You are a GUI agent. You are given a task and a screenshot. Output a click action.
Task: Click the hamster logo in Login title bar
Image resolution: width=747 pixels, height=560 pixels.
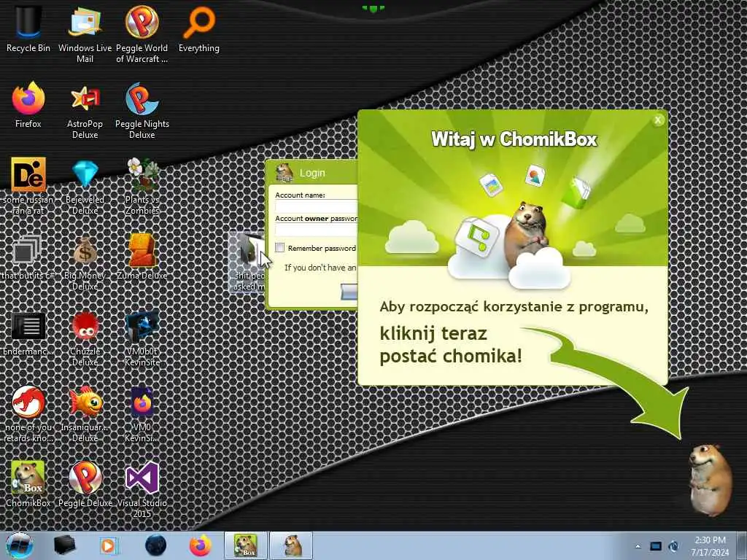tap(285, 172)
